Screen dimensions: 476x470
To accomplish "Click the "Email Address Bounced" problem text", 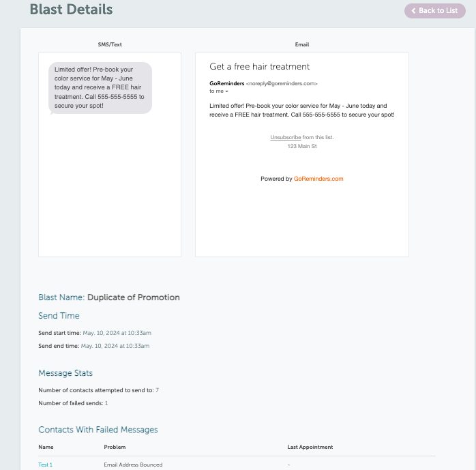I will (133, 465).
